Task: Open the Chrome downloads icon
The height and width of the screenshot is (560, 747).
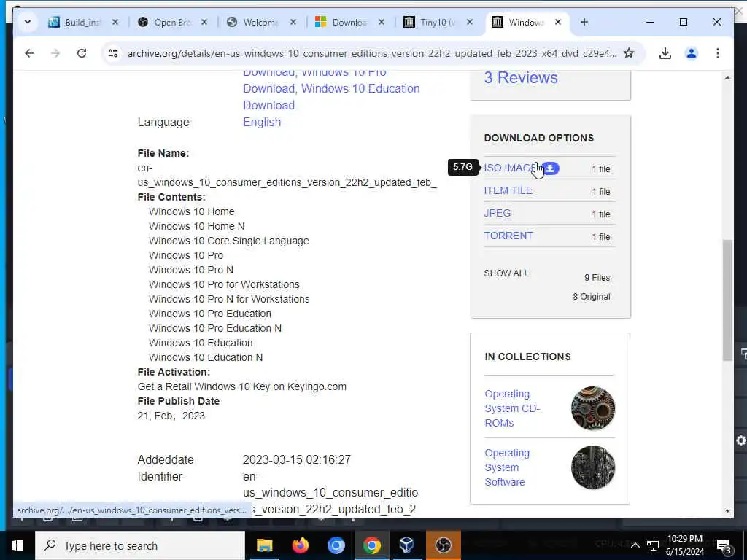Action: pyautogui.click(x=665, y=53)
